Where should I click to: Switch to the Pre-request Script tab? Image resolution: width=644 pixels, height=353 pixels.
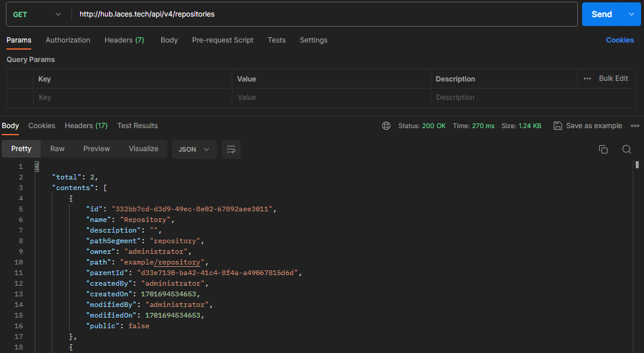(222, 40)
